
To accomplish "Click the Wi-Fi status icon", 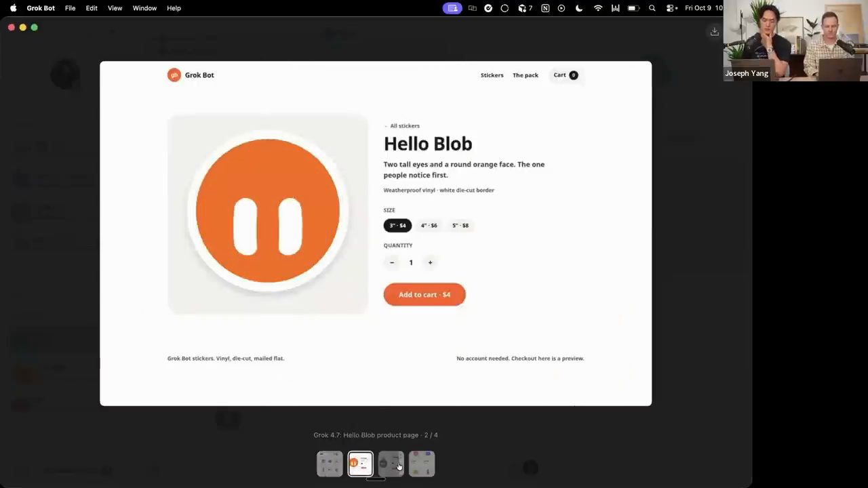I will (598, 8).
